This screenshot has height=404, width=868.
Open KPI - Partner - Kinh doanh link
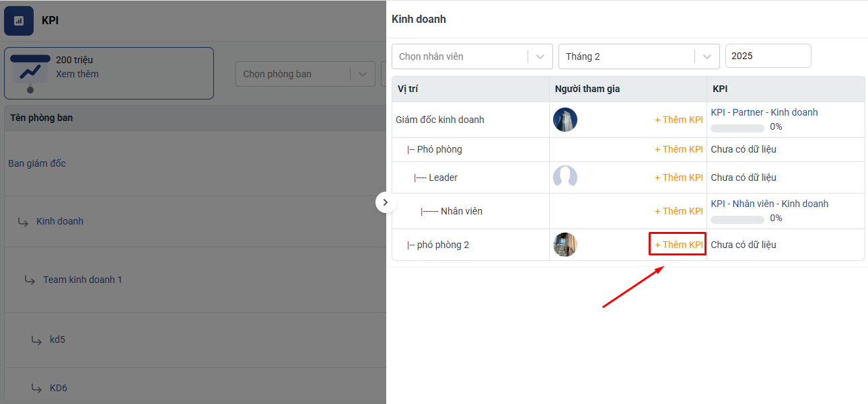pos(764,112)
